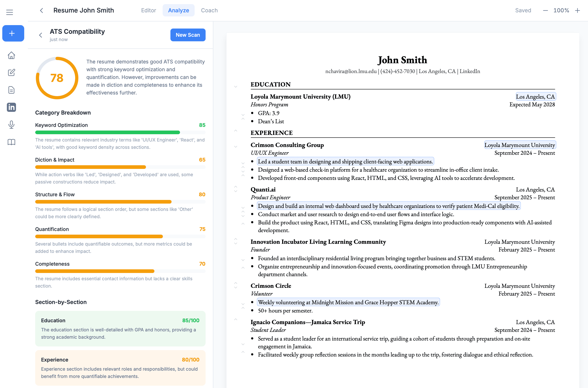Image resolution: width=588 pixels, height=388 pixels.
Task: Switch to the Editor tab
Action: [x=148, y=10]
